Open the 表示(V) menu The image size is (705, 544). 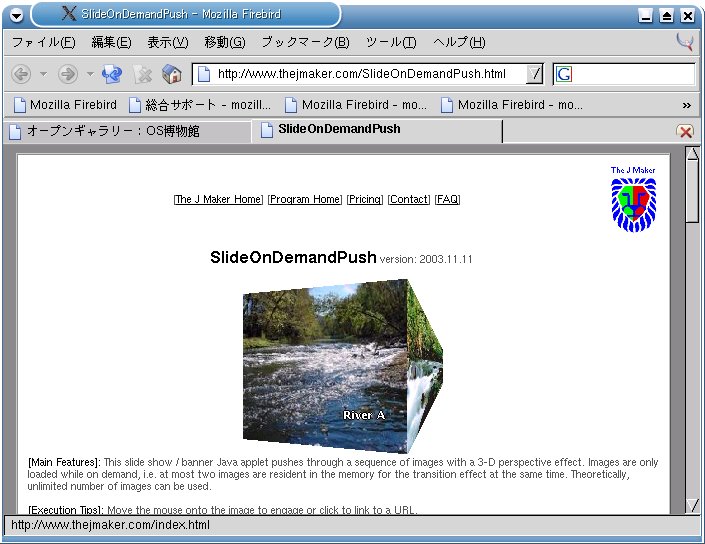[x=168, y=42]
